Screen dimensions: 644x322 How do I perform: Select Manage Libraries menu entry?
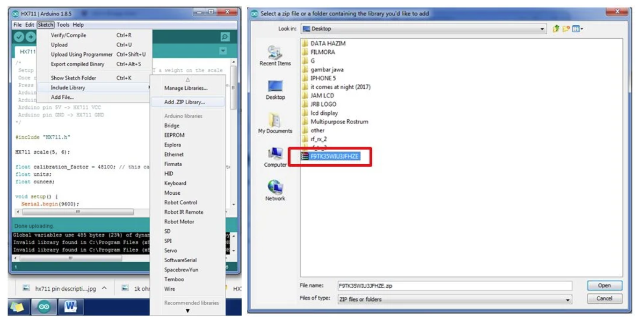coord(186,88)
